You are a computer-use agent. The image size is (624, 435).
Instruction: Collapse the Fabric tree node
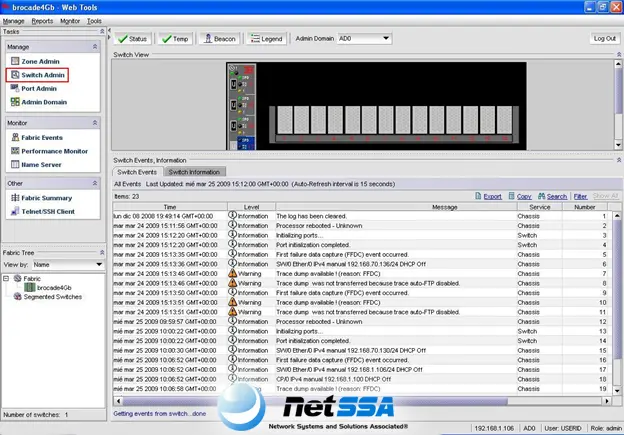click(x=6, y=278)
